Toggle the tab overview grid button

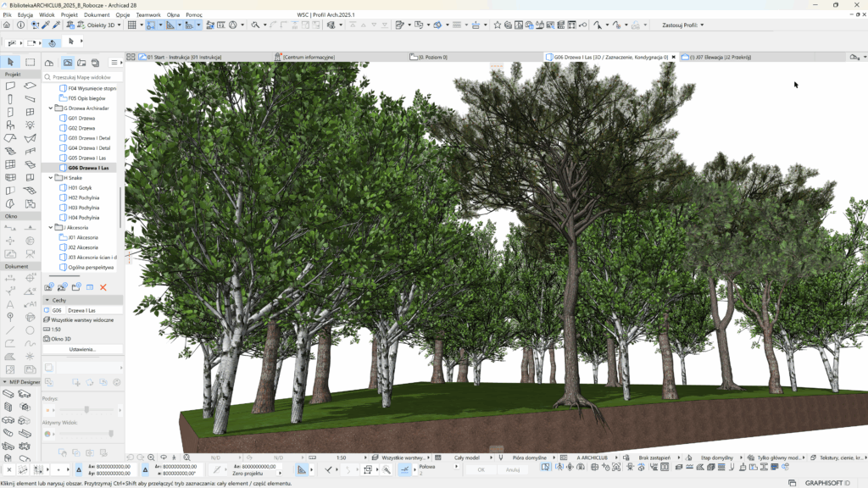pos(131,57)
